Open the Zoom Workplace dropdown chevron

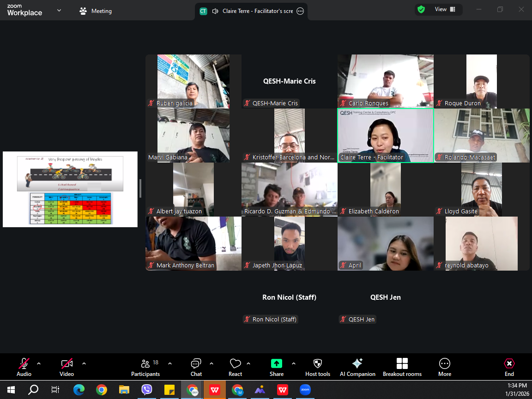click(x=59, y=11)
